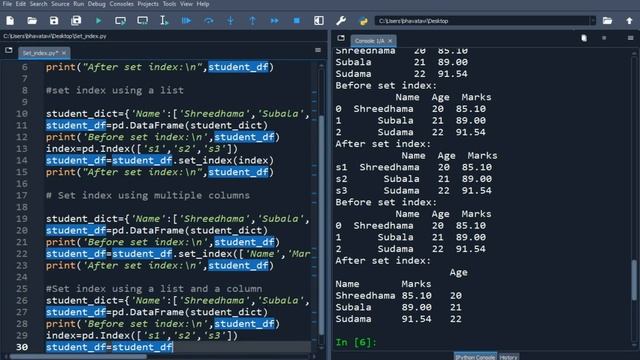Screen dimensions: 640x360
Task: Open the console pane options menu
Action: 631,38
